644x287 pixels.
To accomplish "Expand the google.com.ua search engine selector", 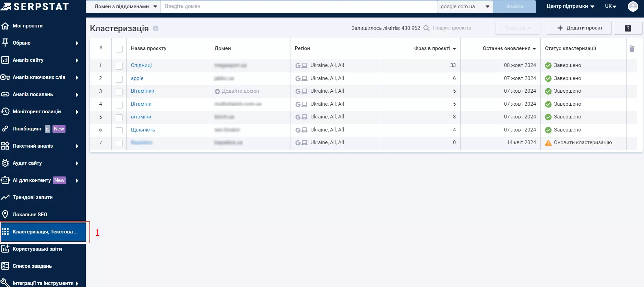I will coord(465,7).
